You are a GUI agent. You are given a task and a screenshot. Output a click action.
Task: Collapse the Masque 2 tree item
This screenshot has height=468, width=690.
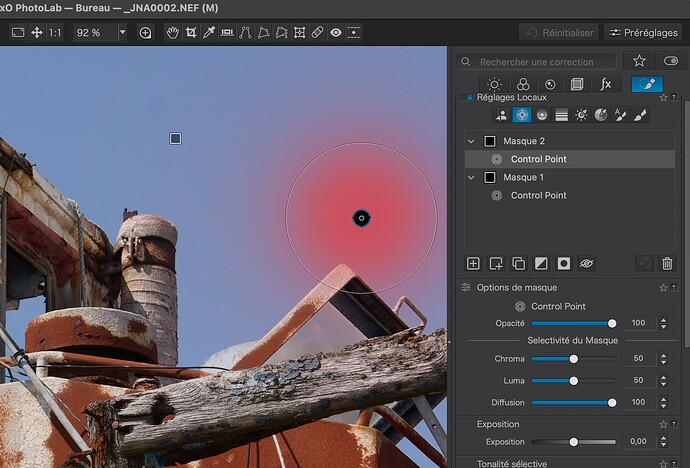click(471, 141)
